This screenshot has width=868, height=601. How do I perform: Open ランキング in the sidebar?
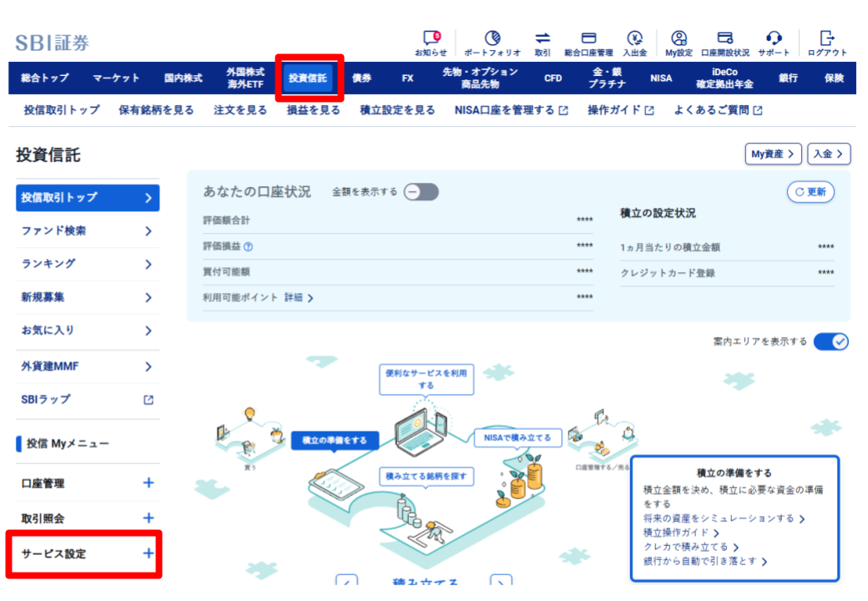(88, 264)
